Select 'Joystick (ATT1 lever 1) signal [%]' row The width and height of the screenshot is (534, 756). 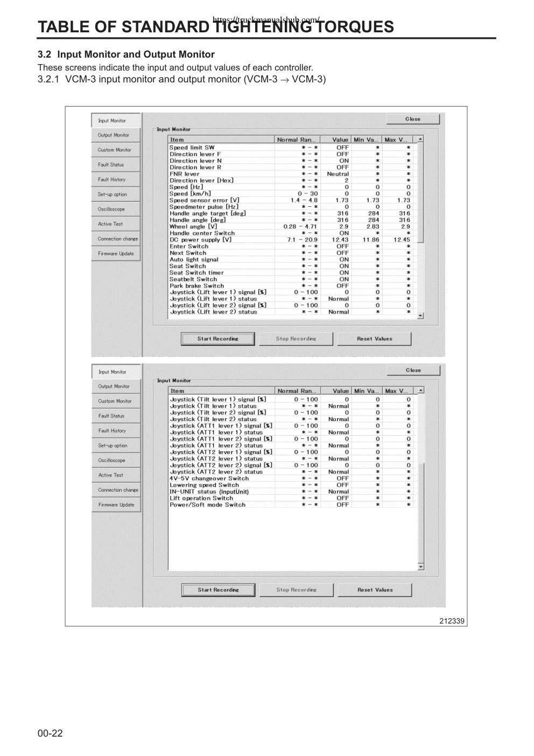pos(292,426)
